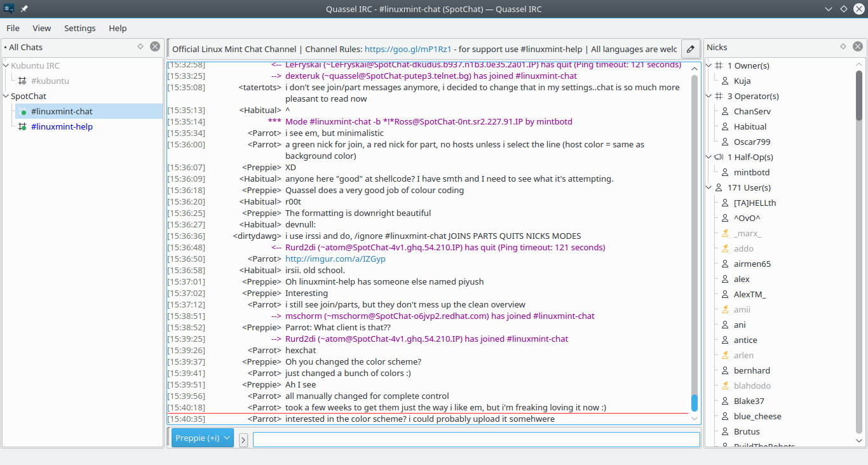The image size is (868, 465).
Task: Select nick Blake37 in the list
Action: (x=749, y=401)
